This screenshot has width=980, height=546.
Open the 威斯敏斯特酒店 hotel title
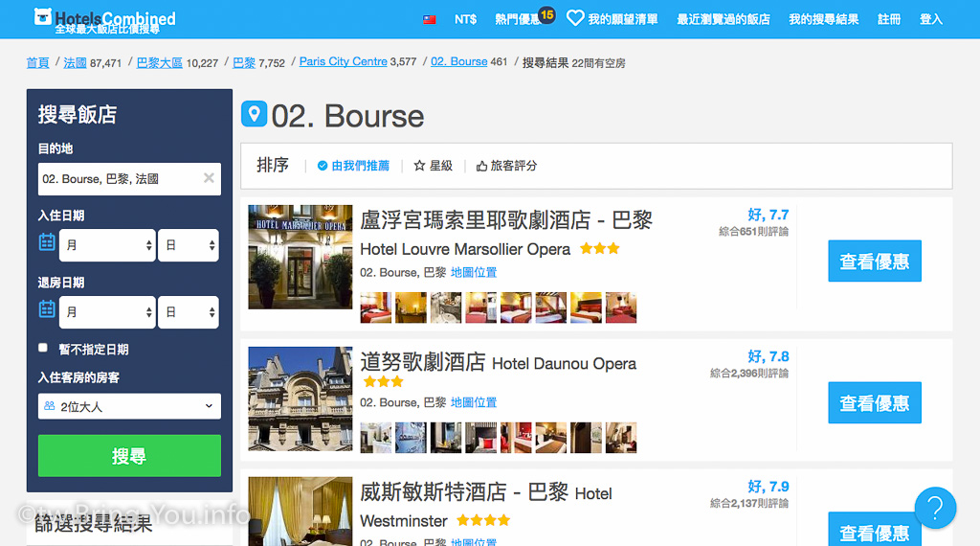coord(485,507)
